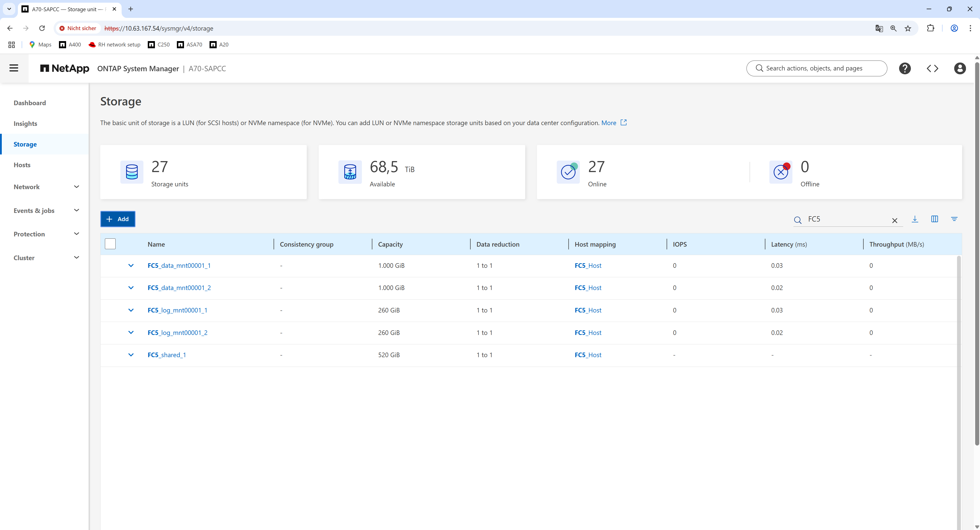Image resolution: width=980 pixels, height=530 pixels.
Task: Open the table filter icon
Action: [x=954, y=219]
